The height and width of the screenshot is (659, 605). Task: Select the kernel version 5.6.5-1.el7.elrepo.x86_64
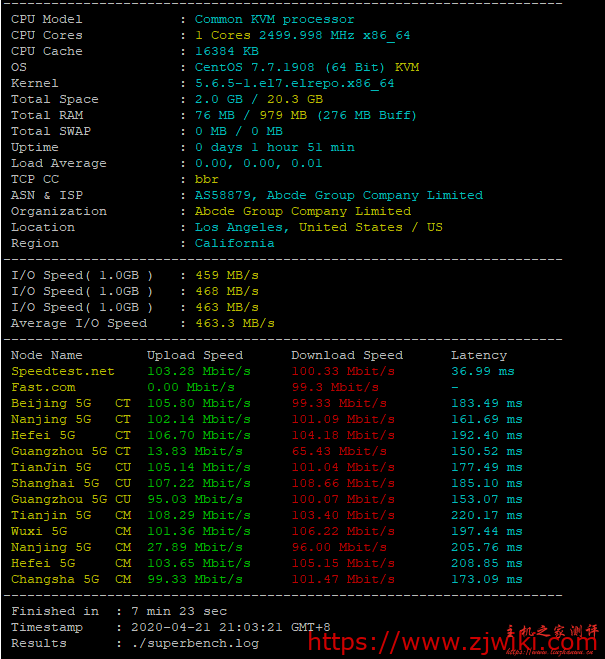coord(294,83)
